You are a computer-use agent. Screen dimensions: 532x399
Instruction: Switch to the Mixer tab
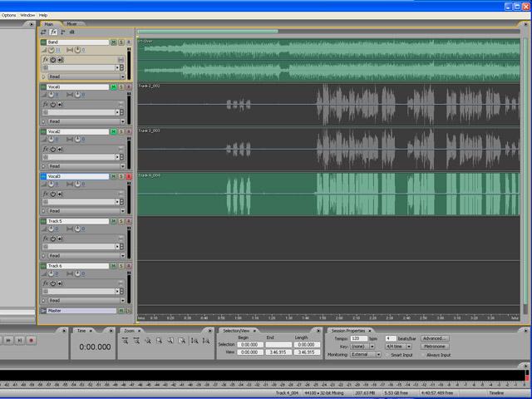(x=71, y=24)
